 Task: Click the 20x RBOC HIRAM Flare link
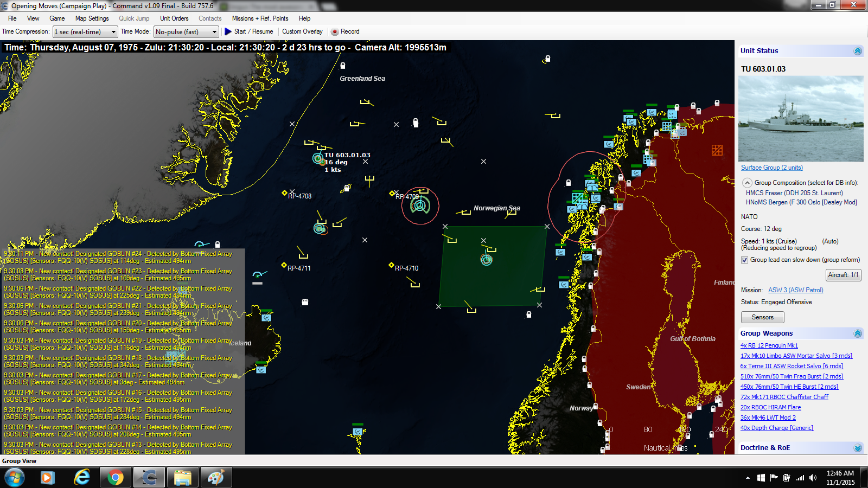(x=771, y=407)
